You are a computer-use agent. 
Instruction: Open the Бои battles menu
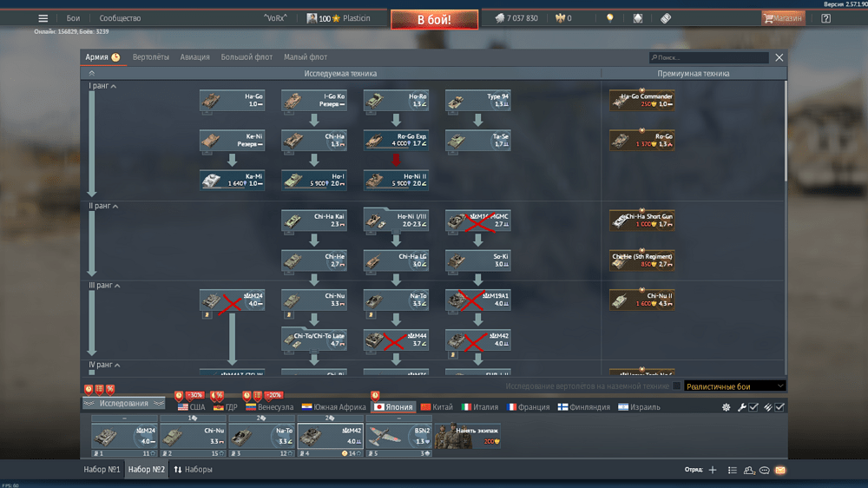tap(73, 18)
